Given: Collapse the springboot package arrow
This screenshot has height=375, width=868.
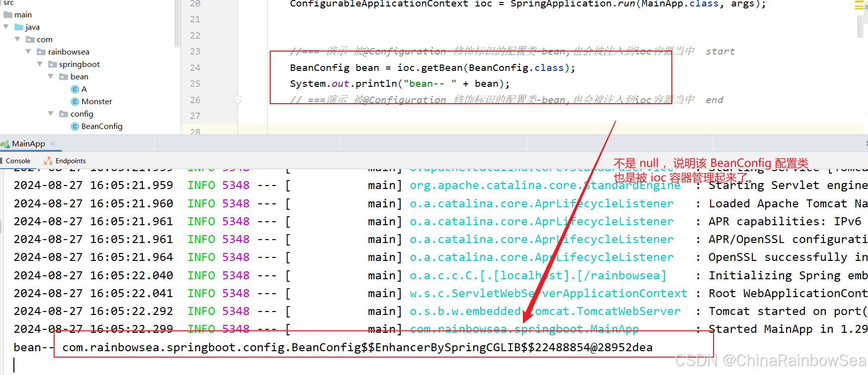Looking at the screenshot, I should click(39, 64).
